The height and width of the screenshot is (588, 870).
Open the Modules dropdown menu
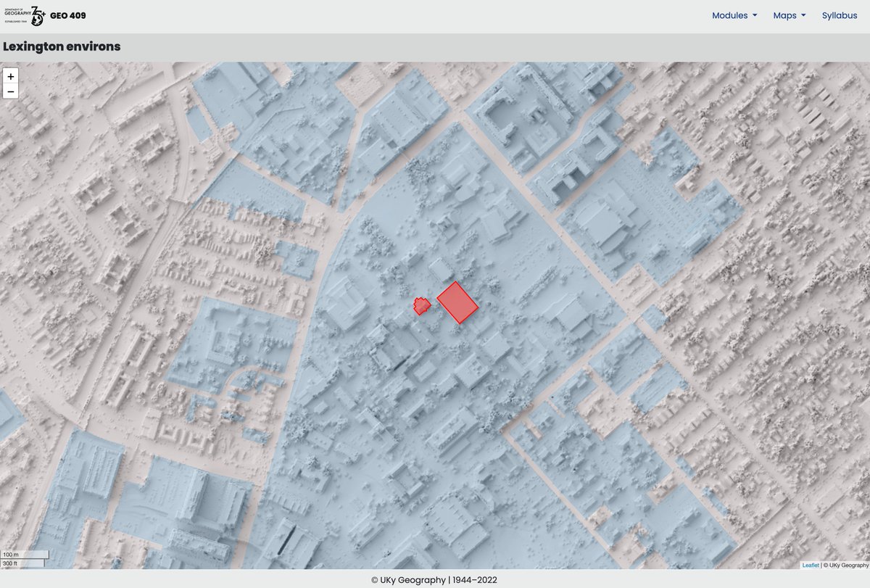(x=734, y=15)
